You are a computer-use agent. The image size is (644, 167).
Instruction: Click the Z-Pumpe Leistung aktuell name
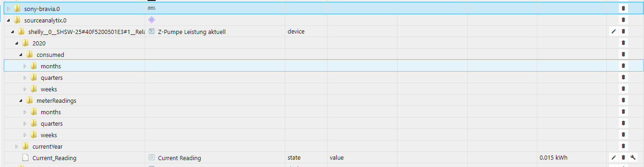(191, 32)
